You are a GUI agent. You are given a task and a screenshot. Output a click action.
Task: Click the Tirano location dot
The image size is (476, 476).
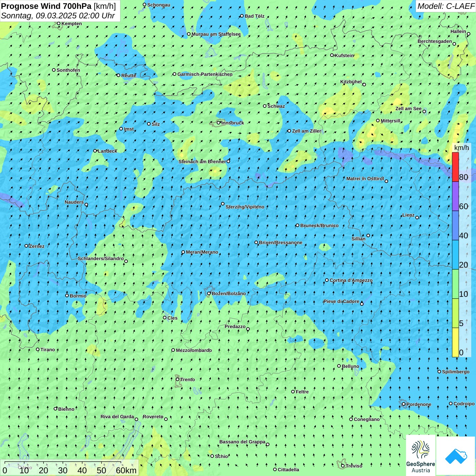coord(38,349)
